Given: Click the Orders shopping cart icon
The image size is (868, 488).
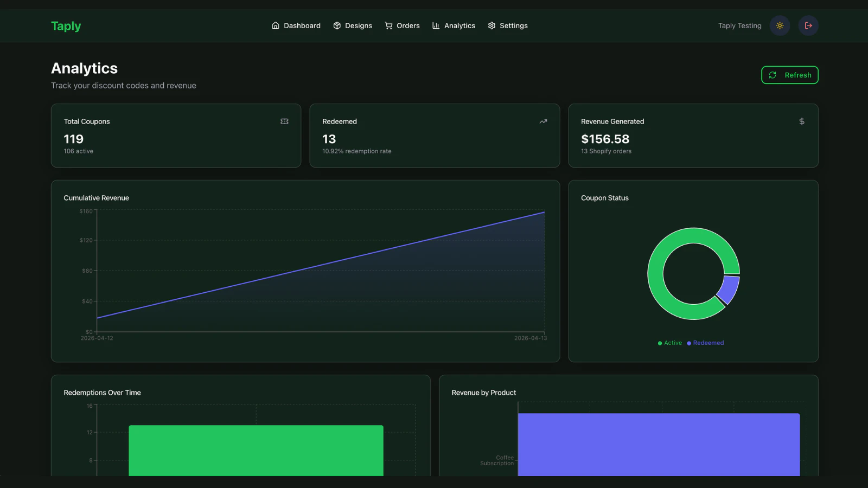Looking at the screenshot, I should [388, 25].
